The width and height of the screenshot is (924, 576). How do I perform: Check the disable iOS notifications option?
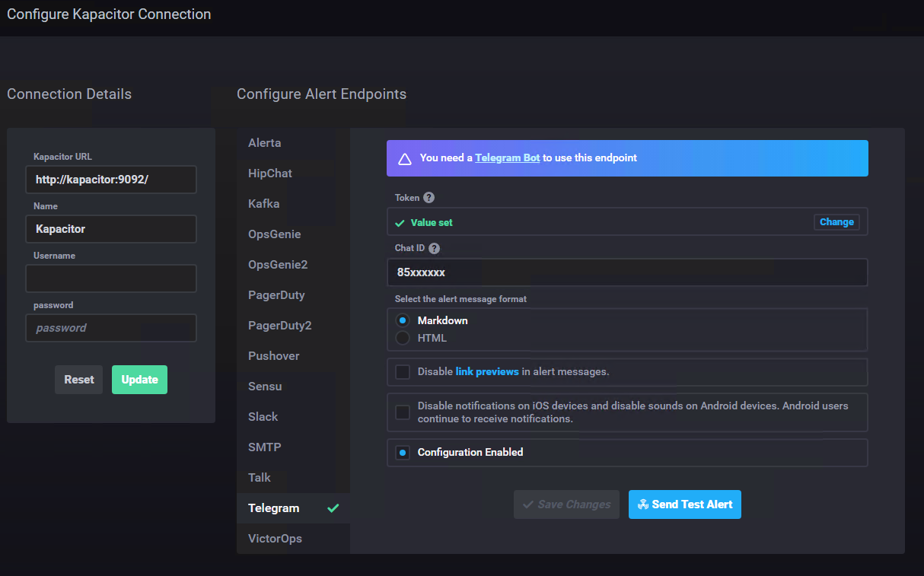[403, 412]
